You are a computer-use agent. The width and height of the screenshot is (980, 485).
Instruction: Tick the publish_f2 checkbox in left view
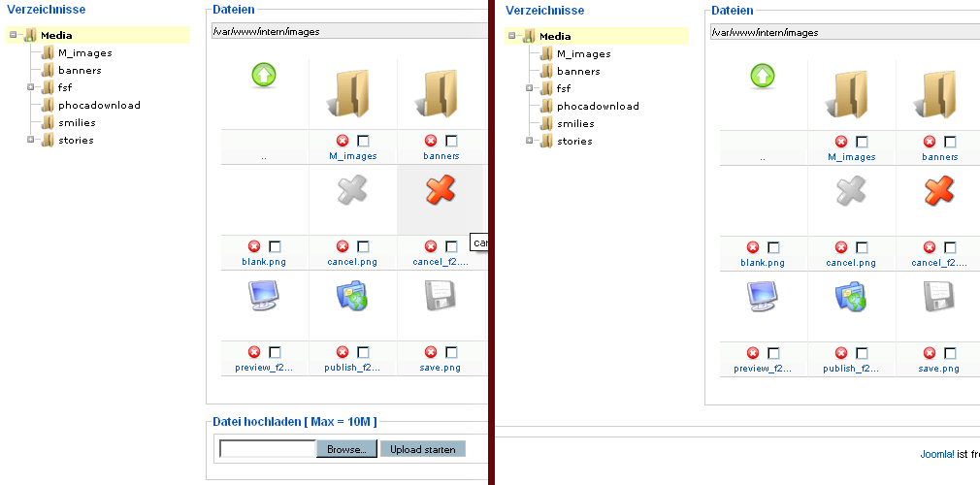pyautogui.click(x=363, y=352)
